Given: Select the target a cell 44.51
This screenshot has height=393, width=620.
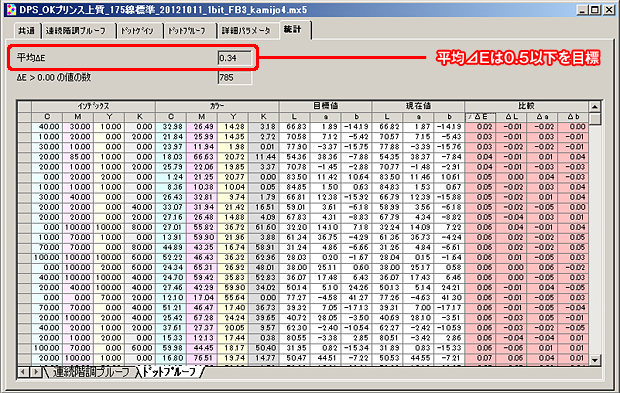Looking at the screenshot, I should [x=325, y=358].
